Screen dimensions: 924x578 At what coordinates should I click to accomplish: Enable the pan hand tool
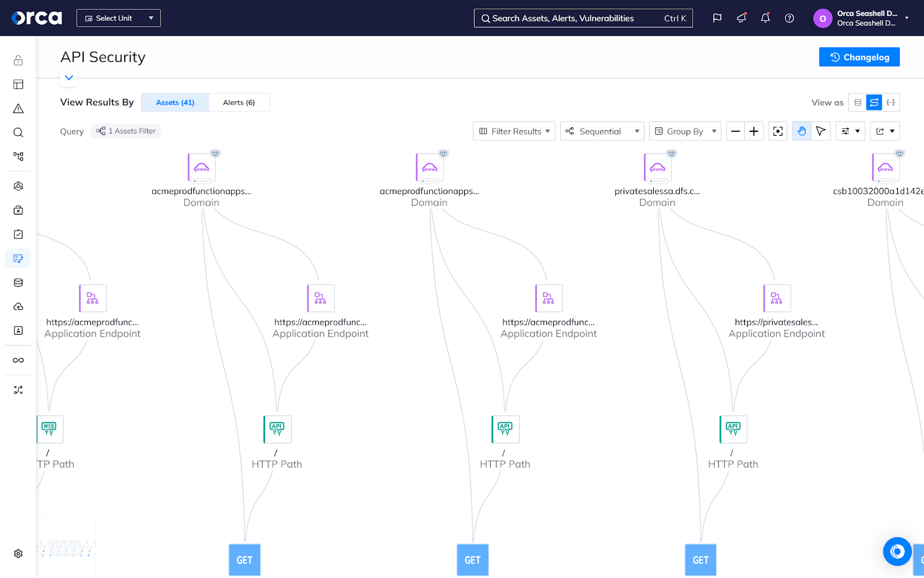tap(802, 131)
